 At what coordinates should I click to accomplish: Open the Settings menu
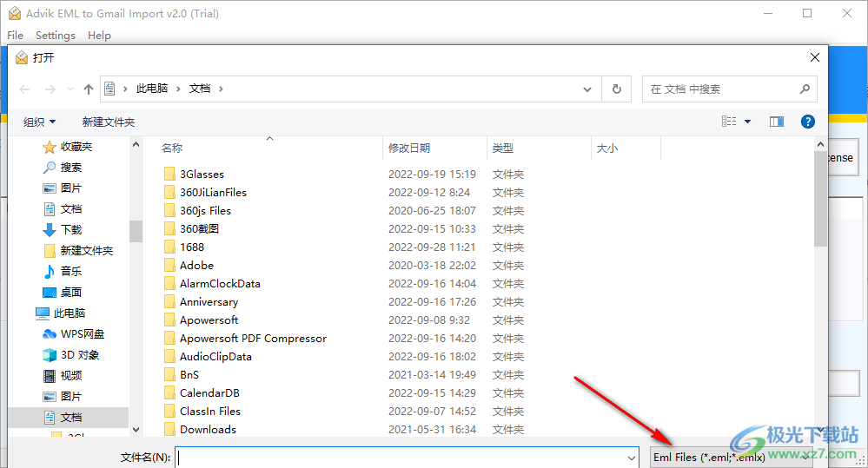coord(56,36)
